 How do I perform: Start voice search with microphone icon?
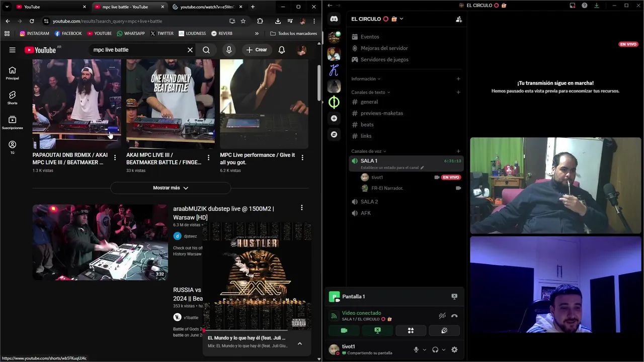229,50
